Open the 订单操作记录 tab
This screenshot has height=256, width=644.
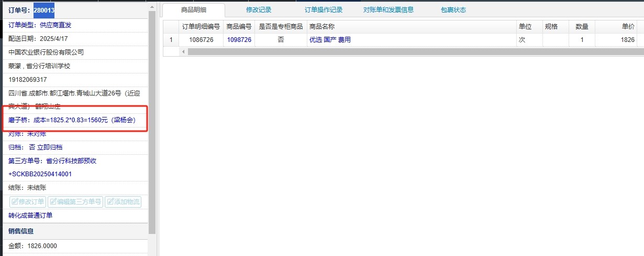point(324,10)
